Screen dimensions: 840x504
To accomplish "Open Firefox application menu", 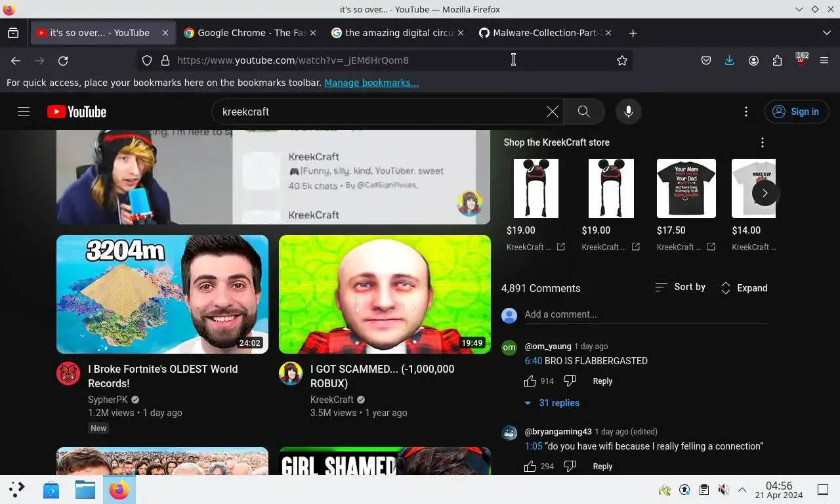I will (824, 60).
